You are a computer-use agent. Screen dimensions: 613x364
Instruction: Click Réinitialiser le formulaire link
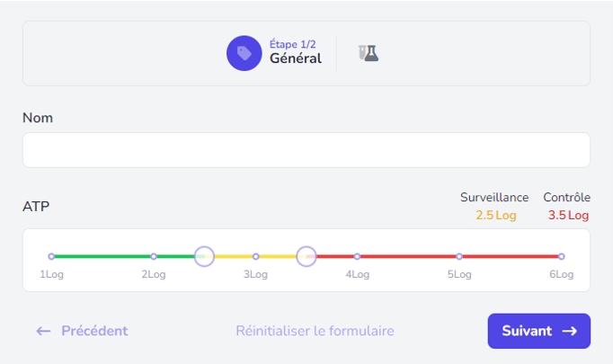(x=315, y=331)
